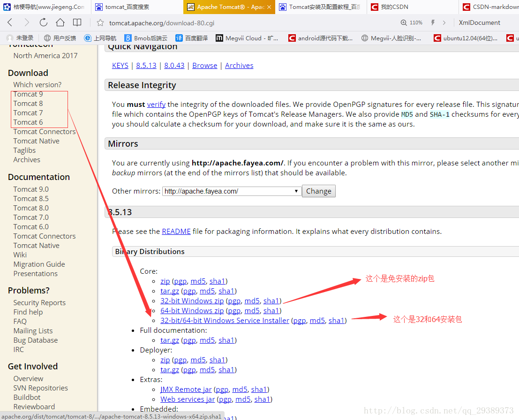Download the Web services jar
This screenshot has width=519, height=420.
188,399
